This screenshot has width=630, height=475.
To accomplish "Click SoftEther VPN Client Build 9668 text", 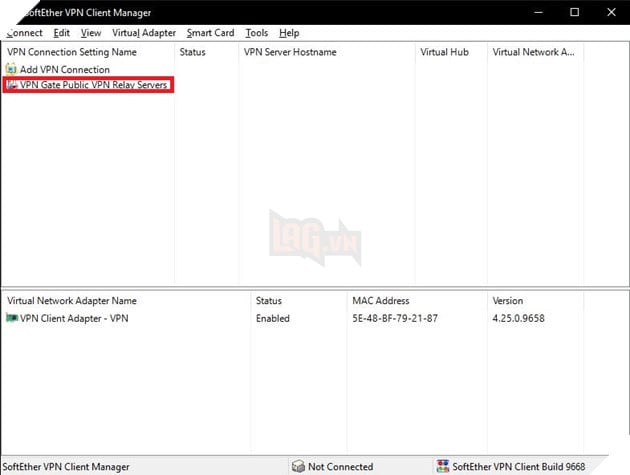I will tap(519, 467).
